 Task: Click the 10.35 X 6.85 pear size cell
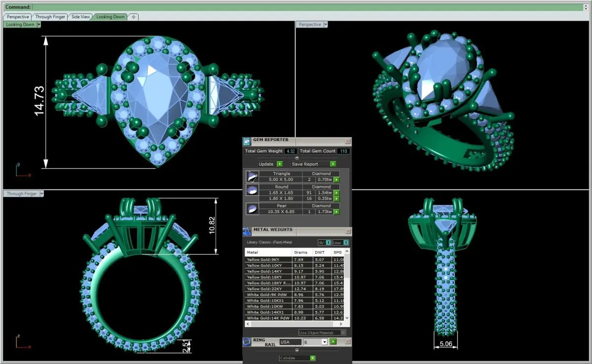(281, 212)
